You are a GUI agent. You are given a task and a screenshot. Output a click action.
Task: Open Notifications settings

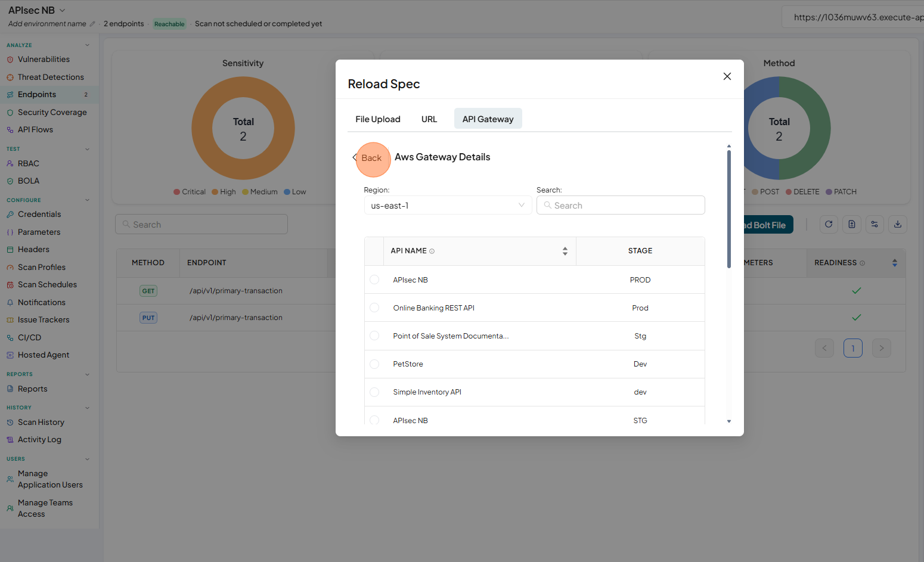41,303
